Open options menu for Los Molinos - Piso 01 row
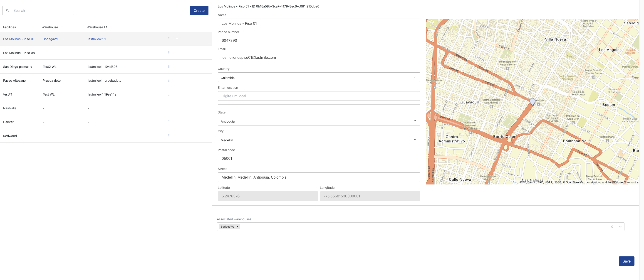This screenshot has height=280, width=644. 169,39
